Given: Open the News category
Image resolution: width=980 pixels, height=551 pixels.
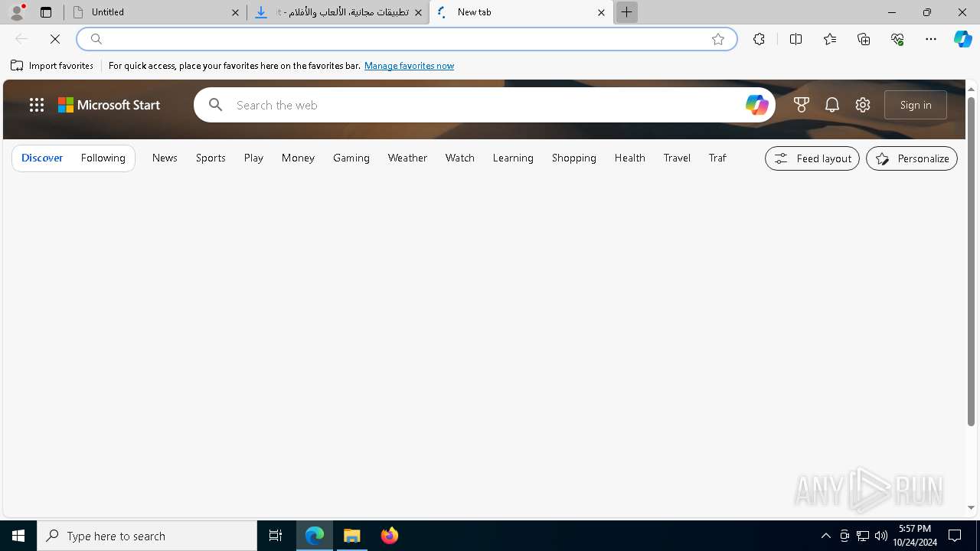Looking at the screenshot, I should [165, 158].
